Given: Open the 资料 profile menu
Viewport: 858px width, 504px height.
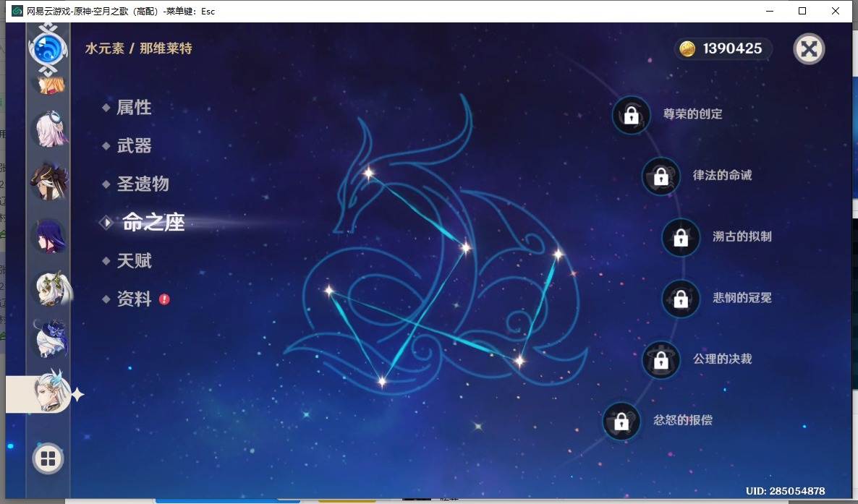Looking at the screenshot, I should pyautogui.click(x=134, y=299).
